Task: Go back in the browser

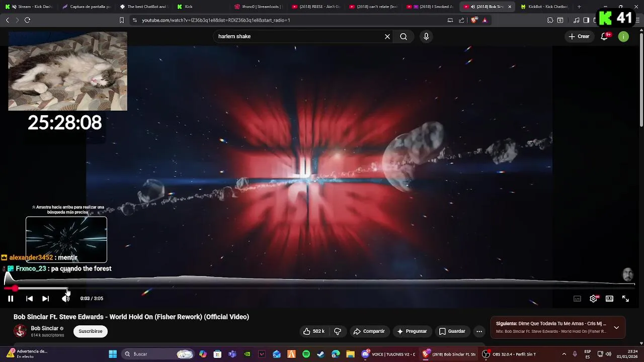Action: point(7,20)
